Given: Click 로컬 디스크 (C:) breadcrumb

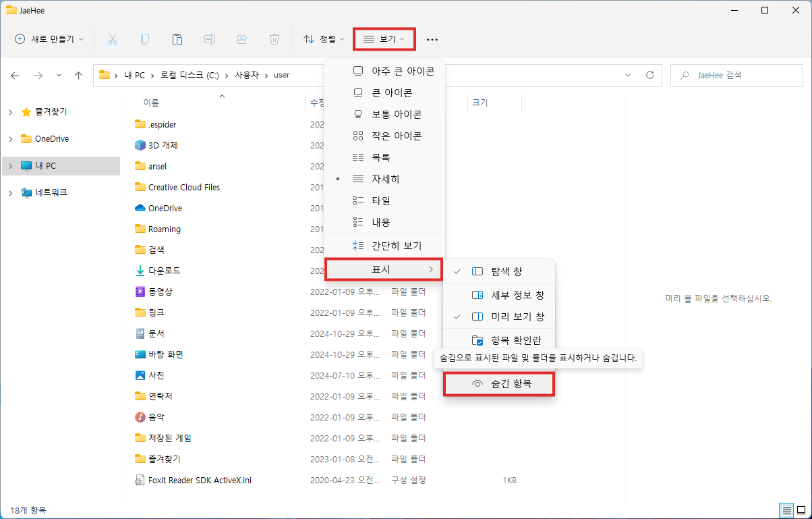Looking at the screenshot, I should (190, 75).
